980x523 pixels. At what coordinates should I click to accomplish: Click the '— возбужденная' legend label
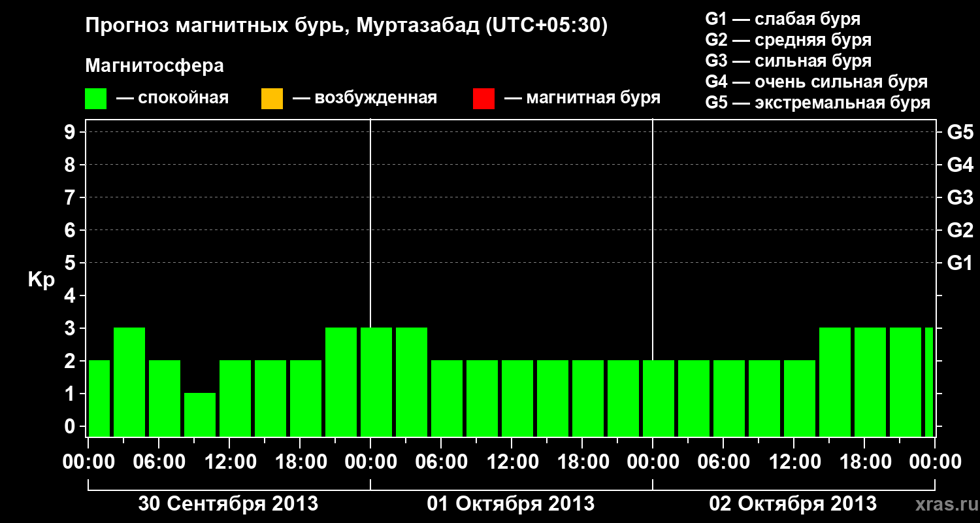[x=365, y=98]
